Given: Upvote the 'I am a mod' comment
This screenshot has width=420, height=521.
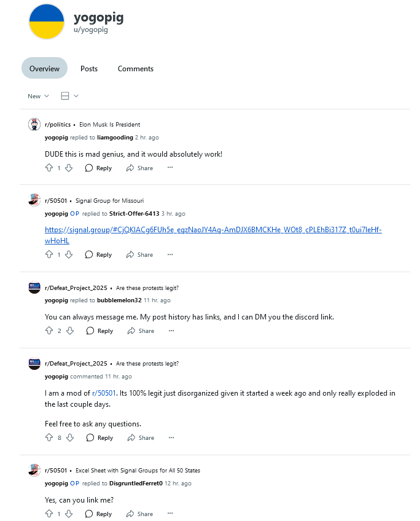Looking at the screenshot, I should click(49, 437).
